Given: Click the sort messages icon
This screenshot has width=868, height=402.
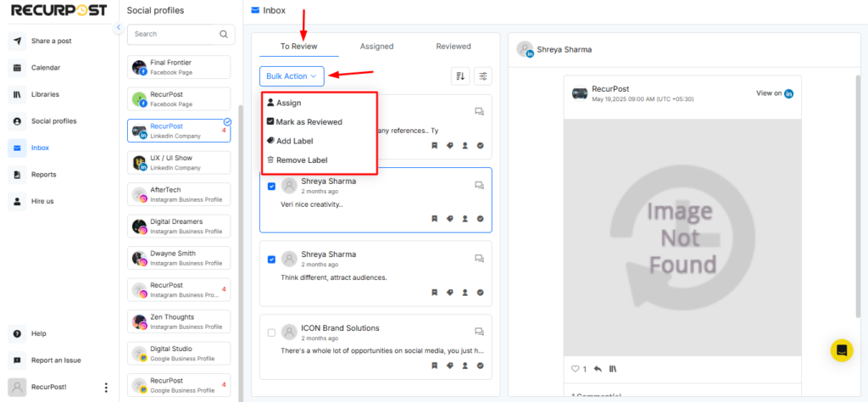Looking at the screenshot, I should 460,76.
